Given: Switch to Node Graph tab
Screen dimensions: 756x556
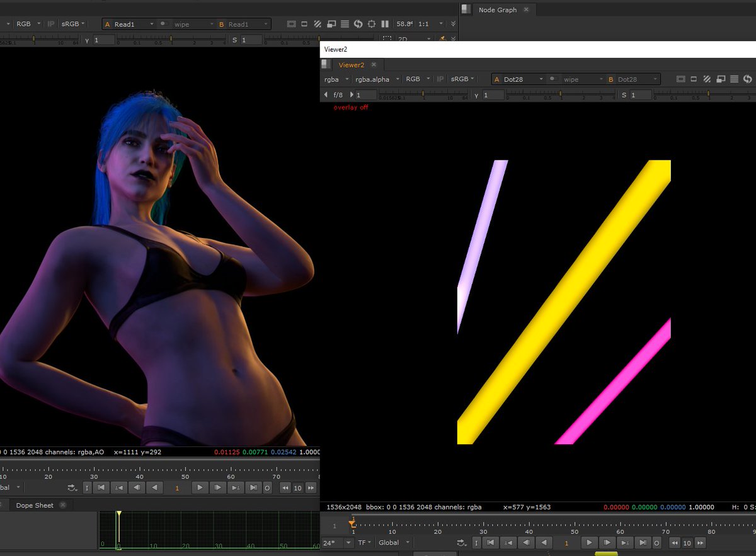Looking at the screenshot, I should click(498, 9).
